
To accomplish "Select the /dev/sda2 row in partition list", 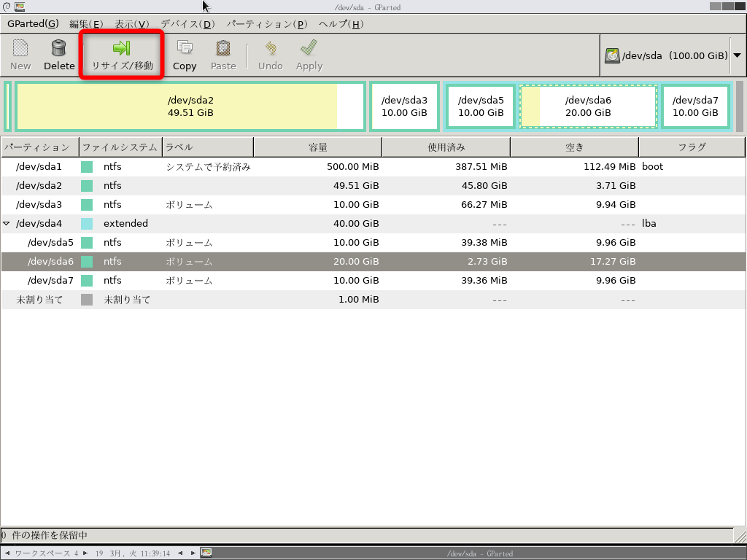I will (x=373, y=186).
